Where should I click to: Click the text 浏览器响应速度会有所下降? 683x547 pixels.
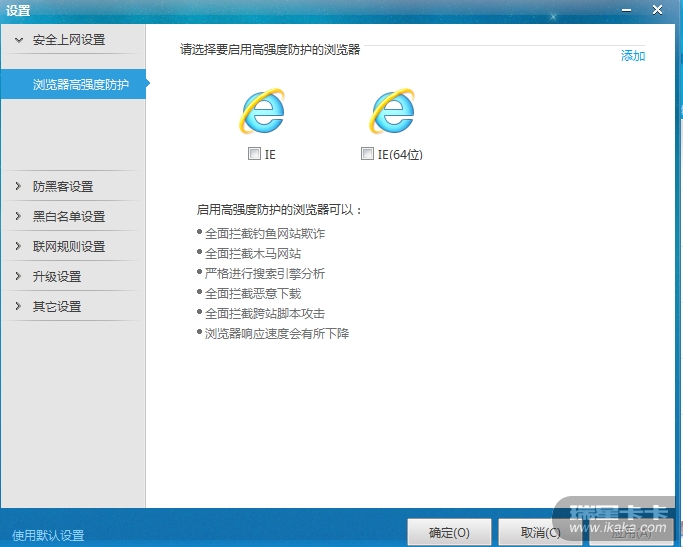(x=277, y=334)
